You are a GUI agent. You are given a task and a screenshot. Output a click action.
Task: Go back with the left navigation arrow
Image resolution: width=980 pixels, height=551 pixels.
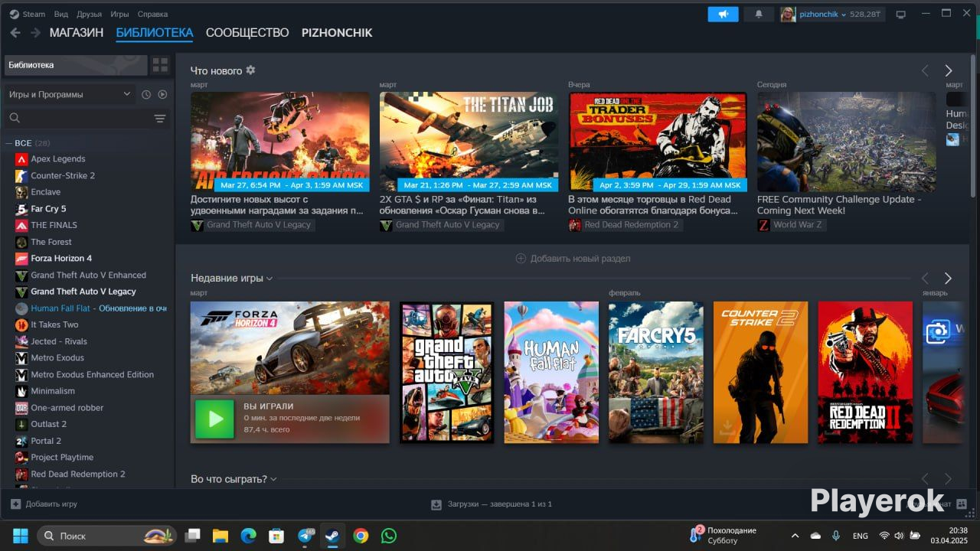coord(15,33)
